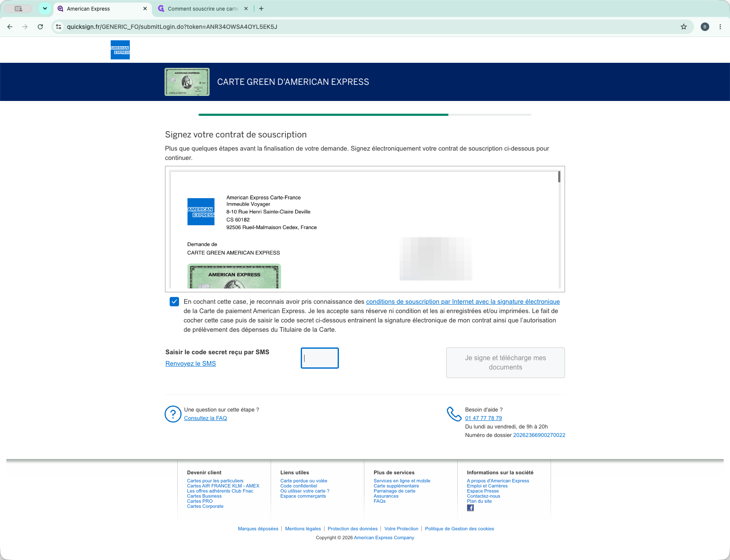The width and height of the screenshot is (730, 560).
Task: Open 'Emploi et Carrières' footer link
Action: coord(487,486)
